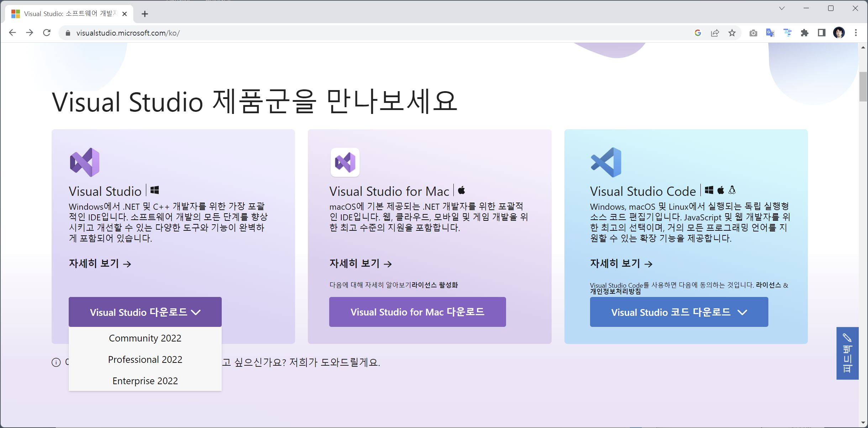Click the Google icon in address bar
The image size is (868, 428).
click(x=698, y=33)
